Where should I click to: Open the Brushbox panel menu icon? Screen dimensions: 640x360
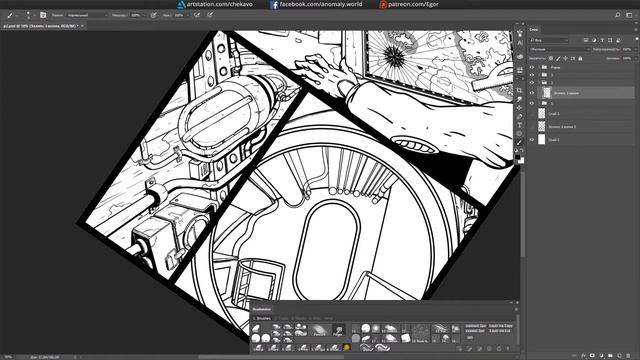[x=516, y=309]
